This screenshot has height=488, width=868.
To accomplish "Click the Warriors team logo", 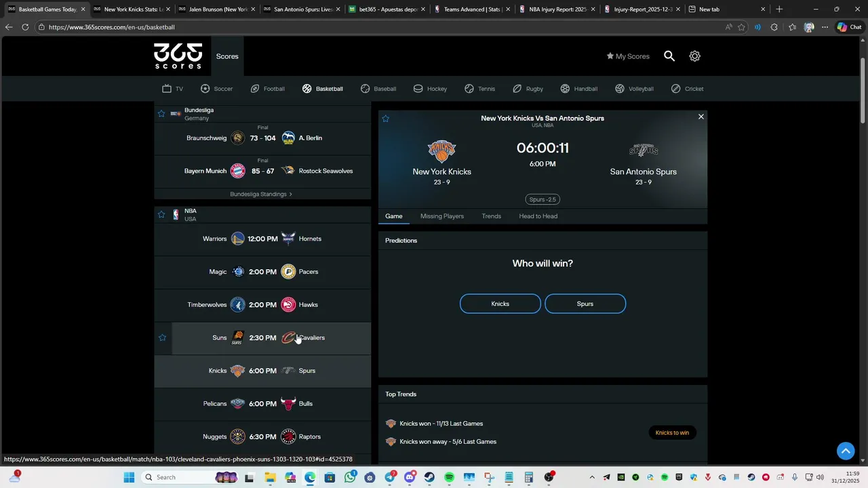I will pos(237,239).
